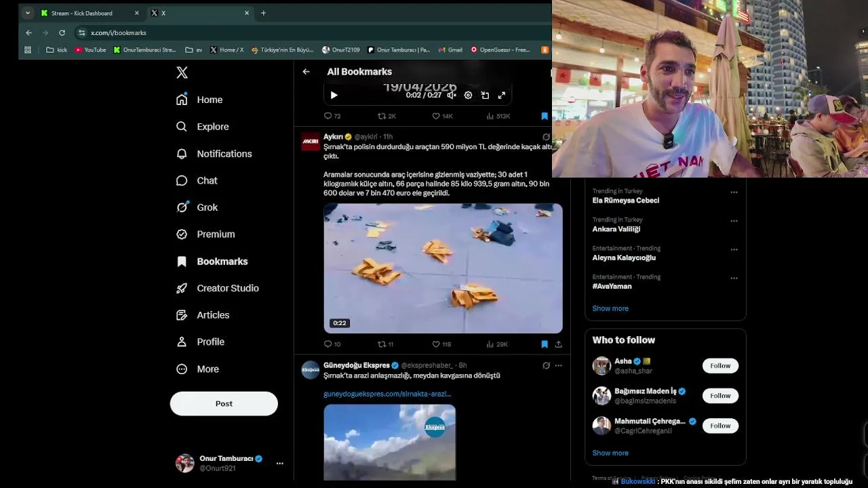Reload the page
This screenshot has height=488, width=868.
tap(62, 33)
